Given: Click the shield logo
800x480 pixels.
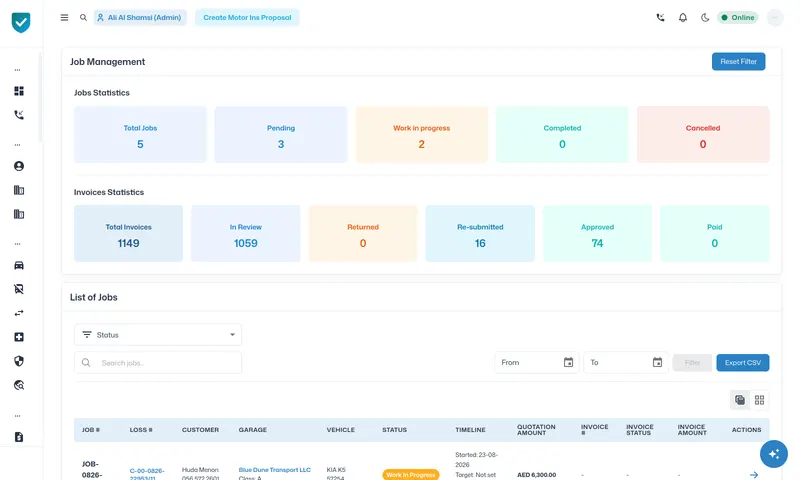Looking at the screenshot, I should tap(21, 22).
